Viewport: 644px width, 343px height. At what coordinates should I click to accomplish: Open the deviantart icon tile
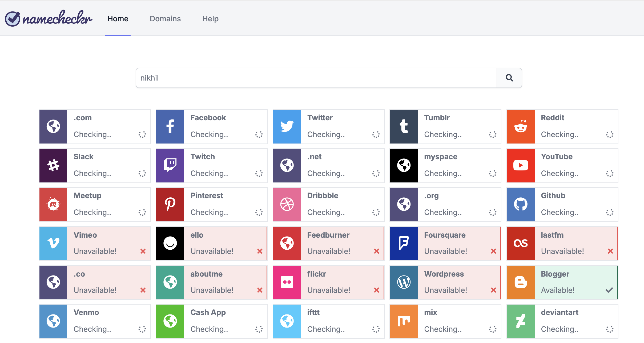521,321
